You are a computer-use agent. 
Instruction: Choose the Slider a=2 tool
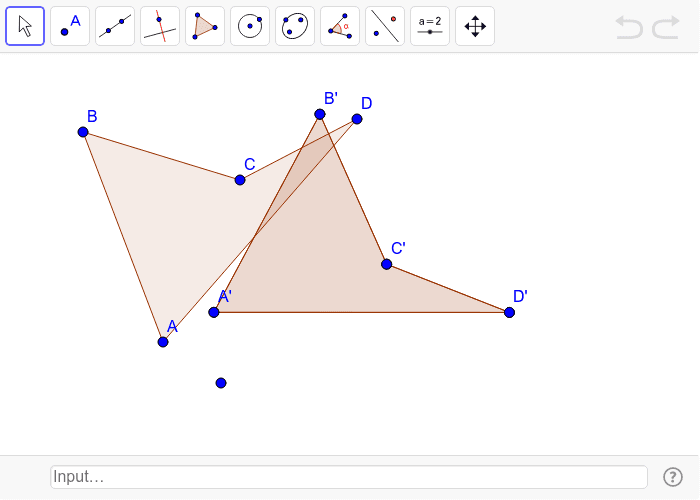pyautogui.click(x=430, y=26)
